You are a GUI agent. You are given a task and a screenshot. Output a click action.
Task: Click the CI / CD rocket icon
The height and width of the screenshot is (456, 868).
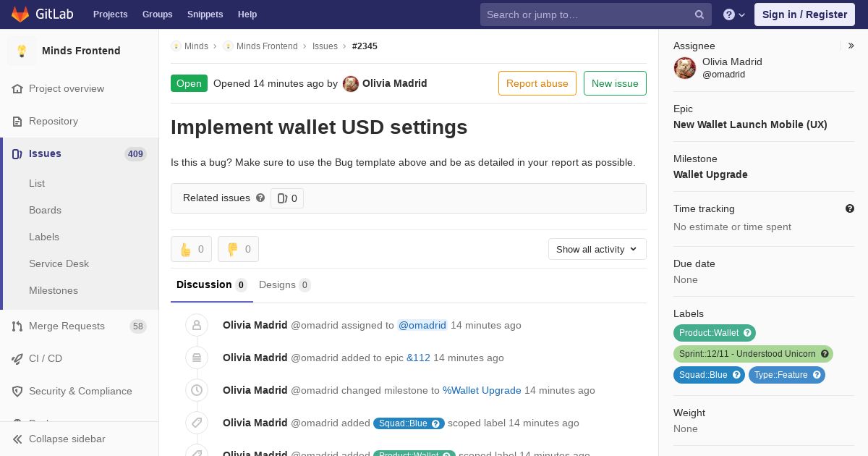pyautogui.click(x=17, y=358)
